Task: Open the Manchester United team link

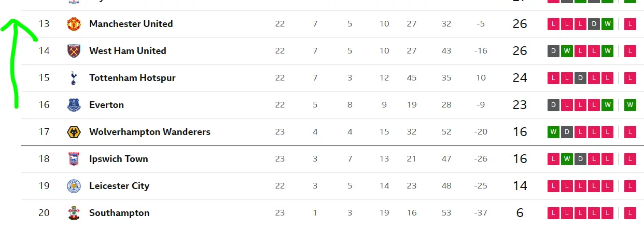Action: [131, 24]
